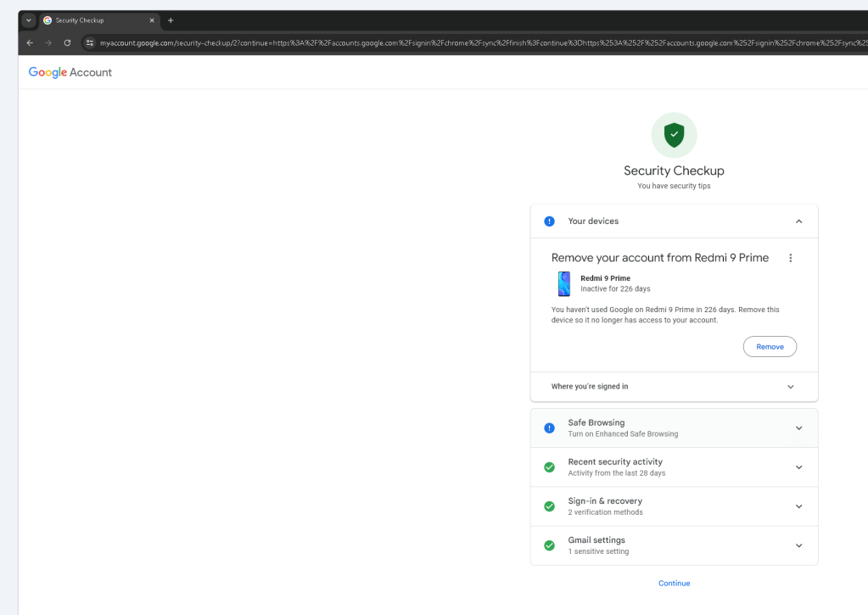This screenshot has width=868, height=615.
Task: Expand the Sign-in & recovery chevron
Action: click(798, 506)
